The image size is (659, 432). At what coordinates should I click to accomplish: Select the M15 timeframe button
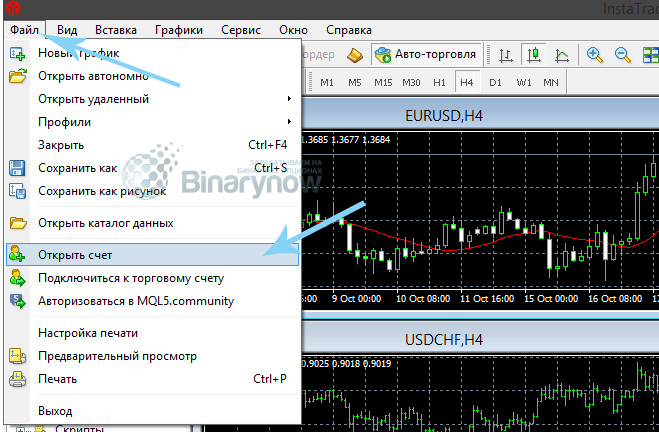point(383,82)
